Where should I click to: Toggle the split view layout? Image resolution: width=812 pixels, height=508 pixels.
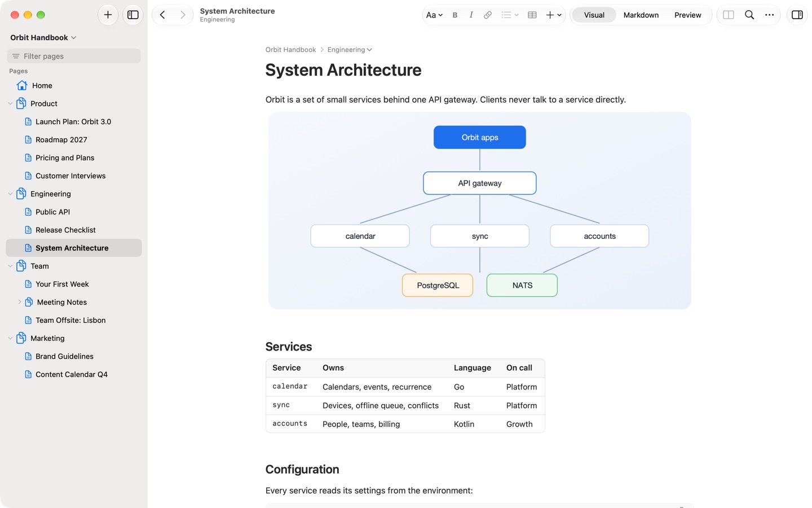pyautogui.click(x=729, y=15)
